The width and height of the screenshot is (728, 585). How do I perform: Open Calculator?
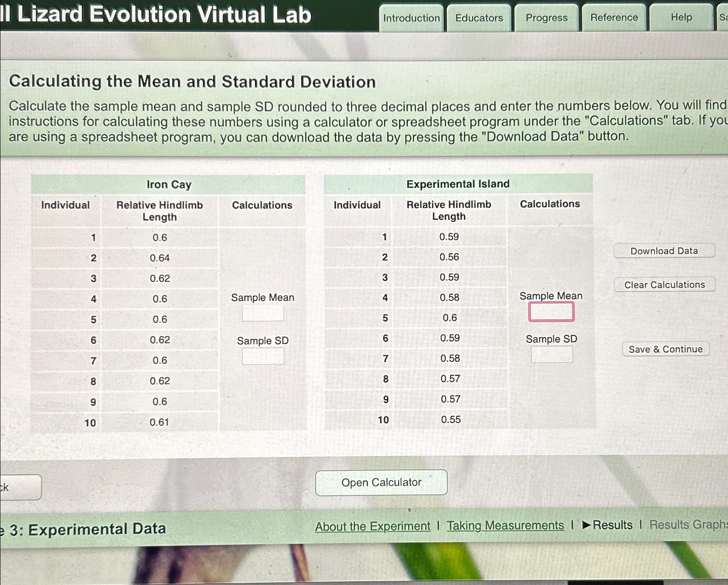click(381, 482)
